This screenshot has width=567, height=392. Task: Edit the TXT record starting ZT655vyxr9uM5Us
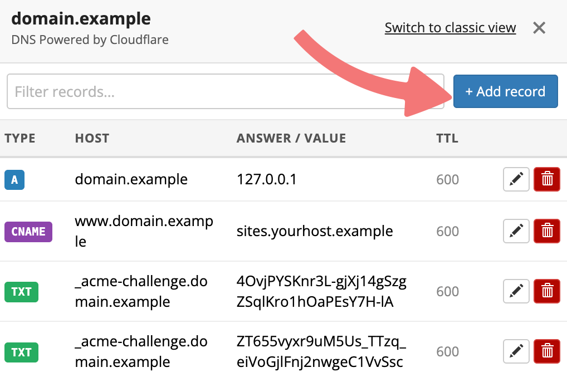pos(516,351)
